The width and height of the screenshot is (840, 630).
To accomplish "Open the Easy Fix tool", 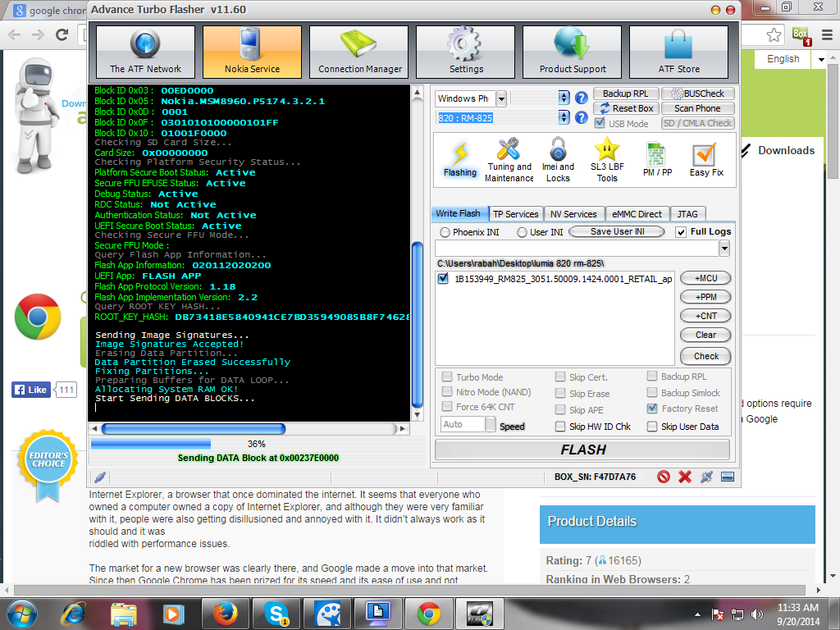I will coord(705,159).
